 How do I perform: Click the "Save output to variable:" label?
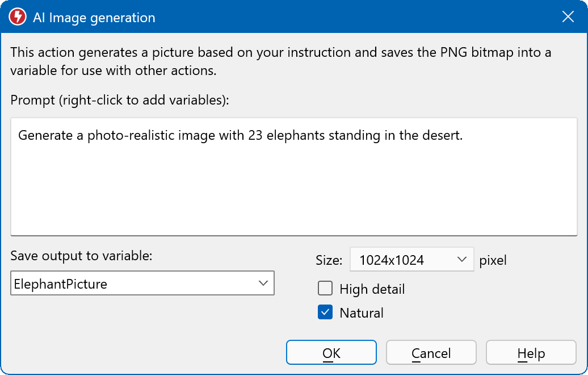point(81,256)
